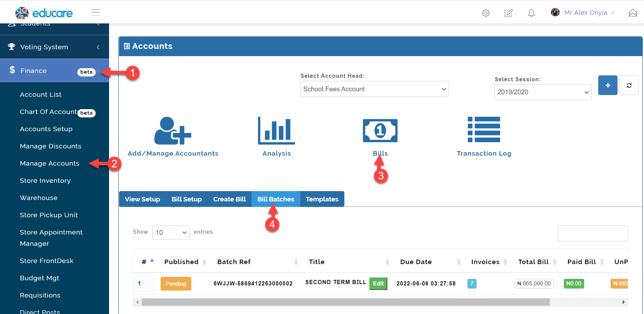Open Manage Discounts page

tap(51, 146)
